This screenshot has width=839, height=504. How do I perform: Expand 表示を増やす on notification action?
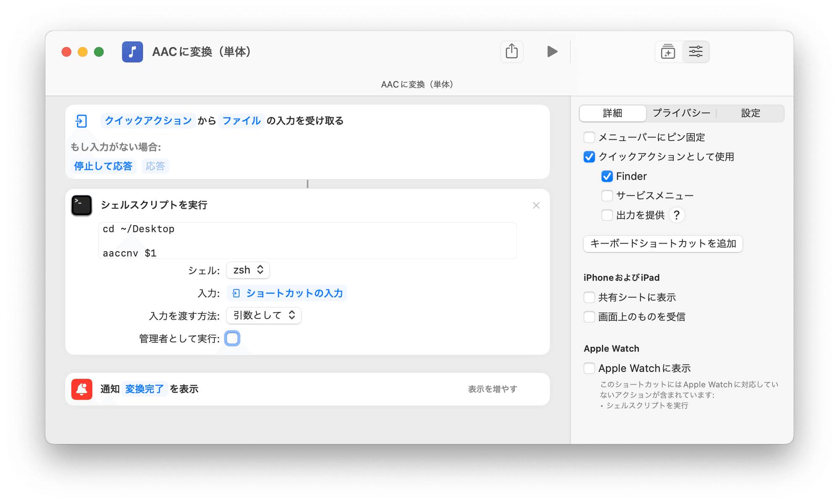click(493, 389)
